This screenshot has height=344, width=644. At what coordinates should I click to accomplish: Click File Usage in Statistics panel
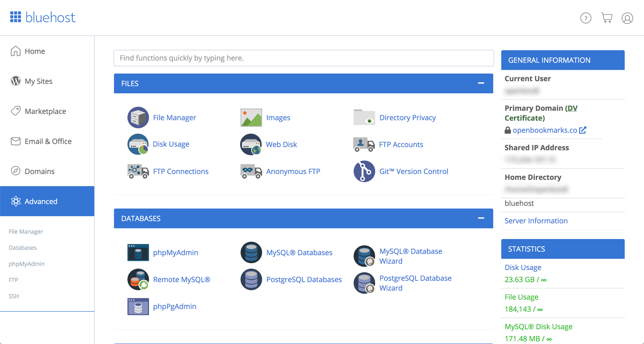click(521, 297)
